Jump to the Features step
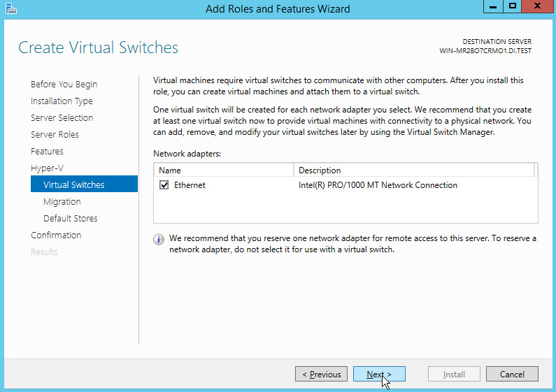The height and width of the screenshot is (392, 556). (x=47, y=152)
